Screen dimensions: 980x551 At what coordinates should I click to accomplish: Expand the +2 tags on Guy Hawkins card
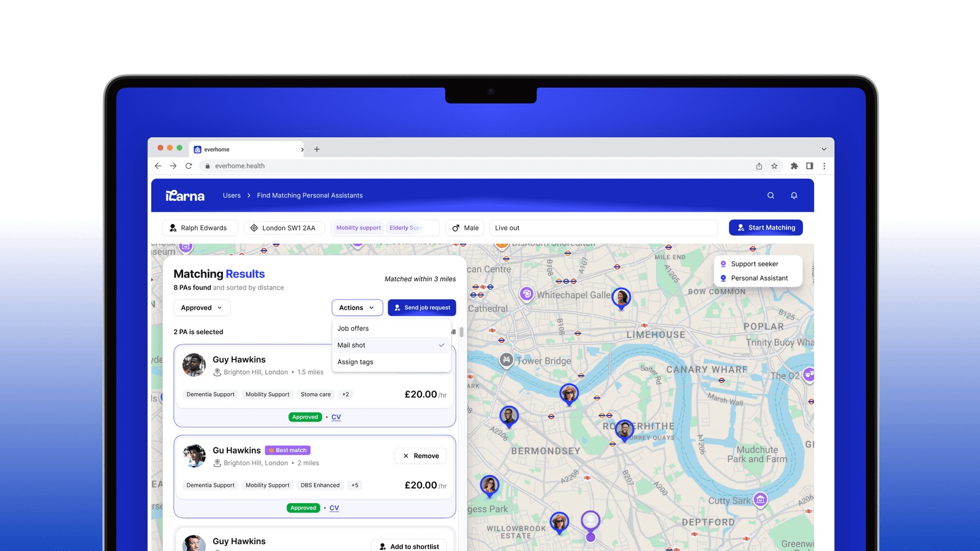click(345, 394)
